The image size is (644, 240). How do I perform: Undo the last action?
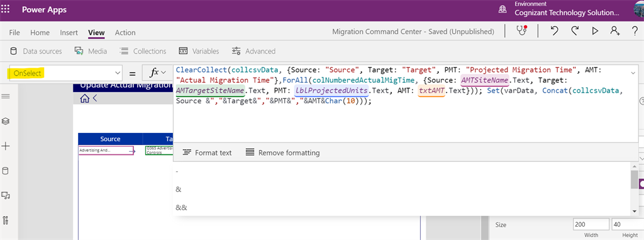pyautogui.click(x=555, y=31)
